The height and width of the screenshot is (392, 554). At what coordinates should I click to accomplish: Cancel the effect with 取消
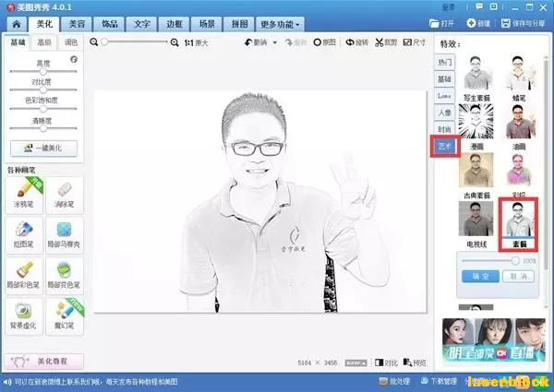518,277
